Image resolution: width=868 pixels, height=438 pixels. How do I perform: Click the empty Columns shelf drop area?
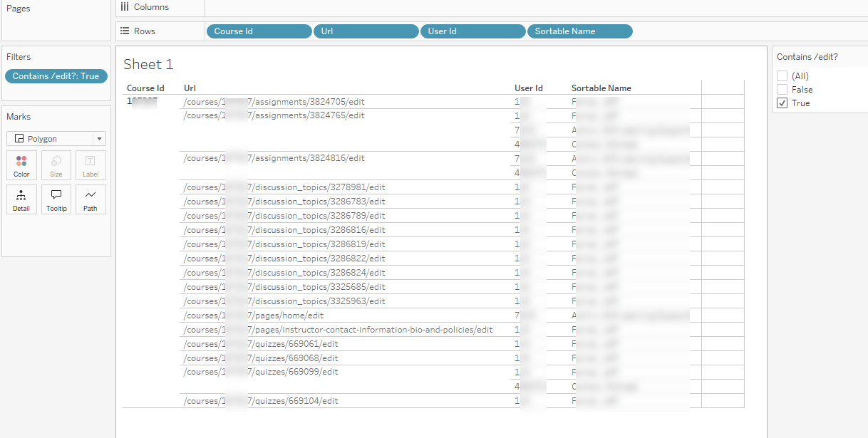tap(536, 7)
